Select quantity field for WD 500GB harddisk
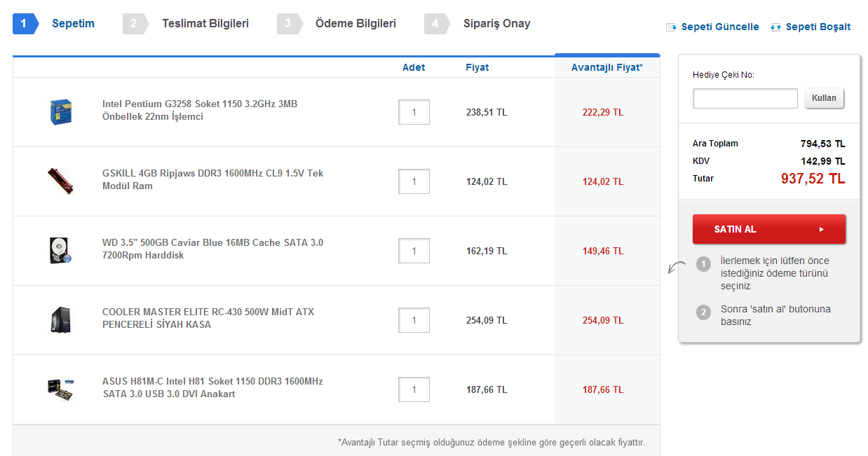 [414, 251]
